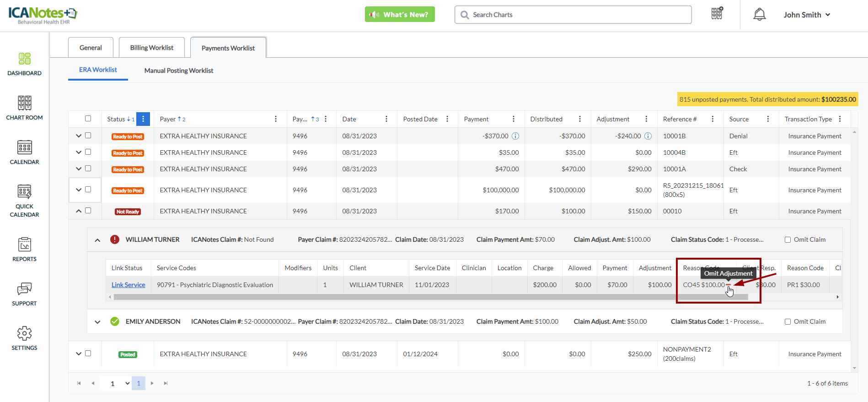Switch to the Billing Worklist tab

pos(151,48)
